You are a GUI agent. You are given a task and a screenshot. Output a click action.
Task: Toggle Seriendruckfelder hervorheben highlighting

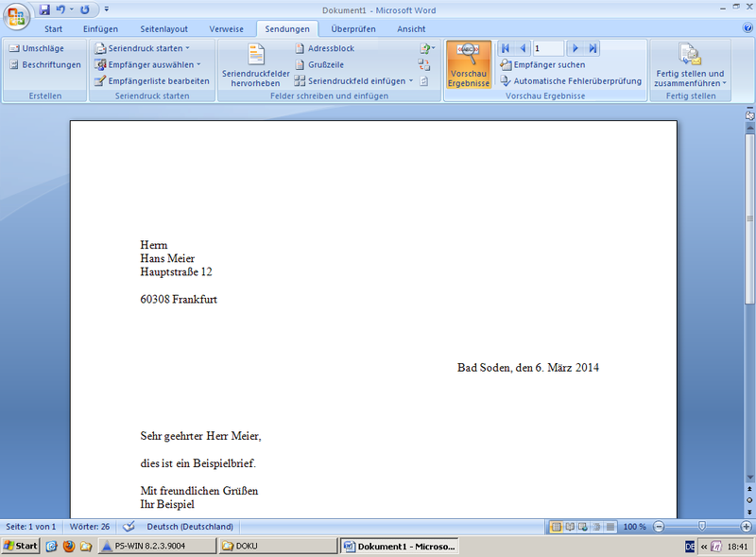(x=255, y=64)
